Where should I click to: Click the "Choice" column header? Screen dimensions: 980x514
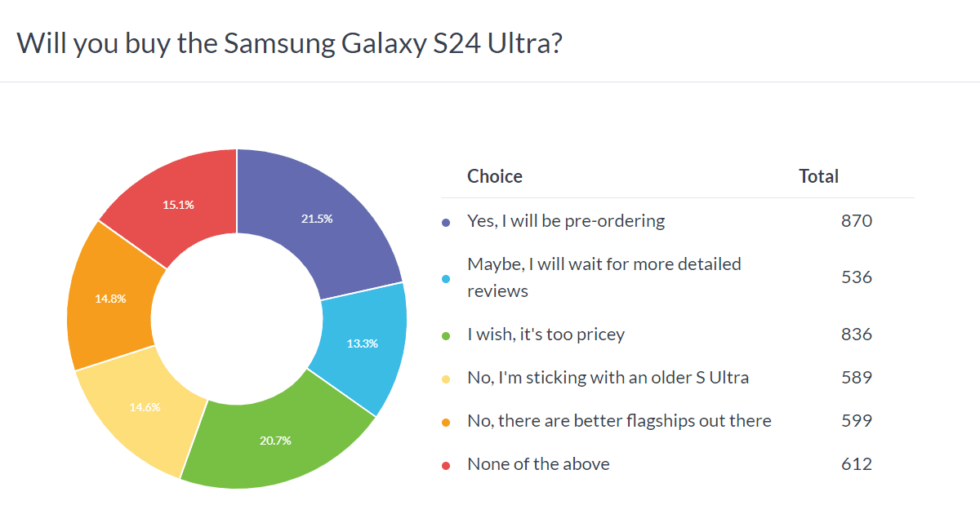pyautogui.click(x=494, y=176)
